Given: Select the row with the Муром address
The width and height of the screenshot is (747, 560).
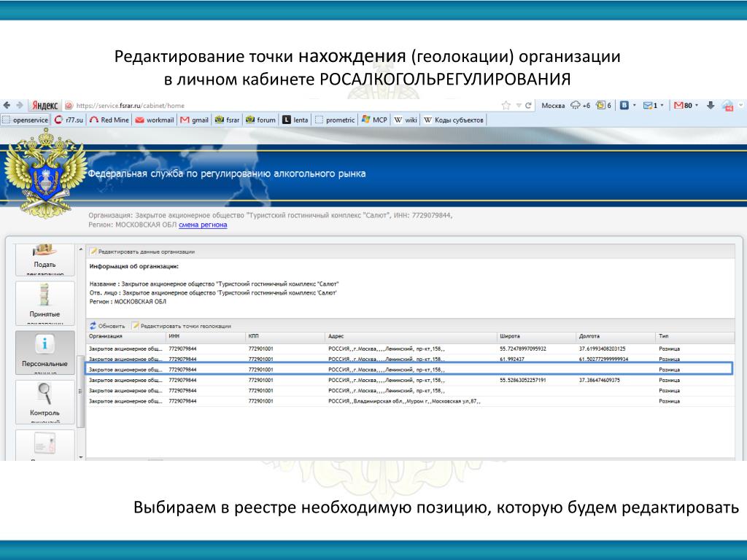Looking at the screenshot, I should click(410, 401).
